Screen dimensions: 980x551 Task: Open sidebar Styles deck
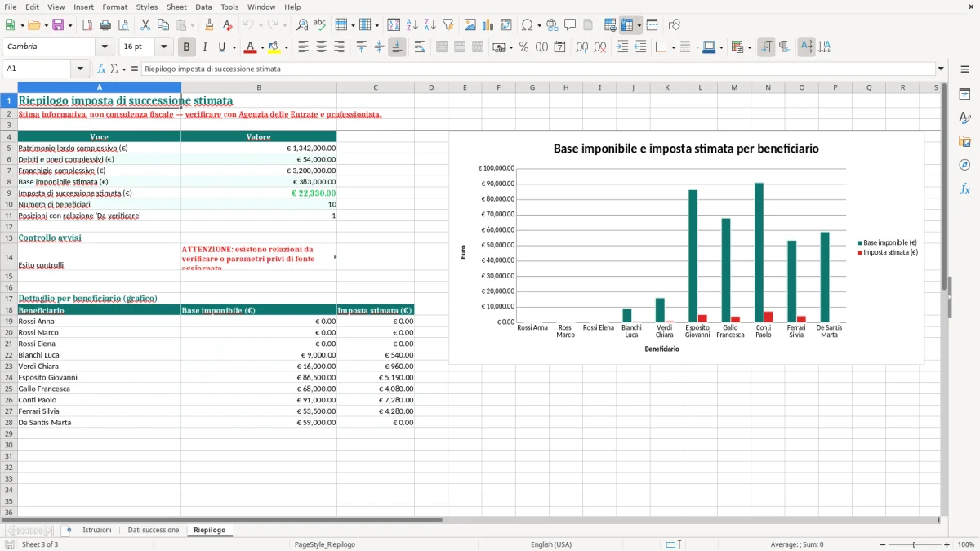coord(964,118)
